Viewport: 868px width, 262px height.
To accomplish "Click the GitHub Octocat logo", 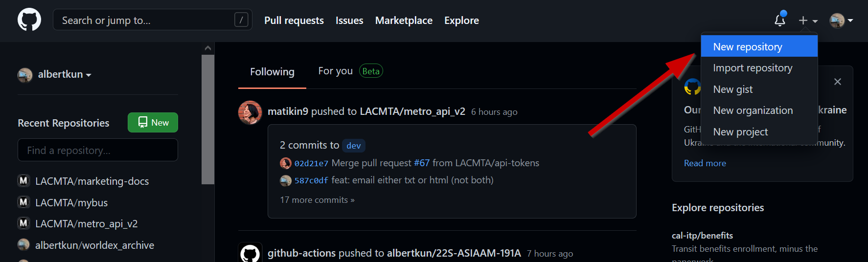I will pos(29,20).
